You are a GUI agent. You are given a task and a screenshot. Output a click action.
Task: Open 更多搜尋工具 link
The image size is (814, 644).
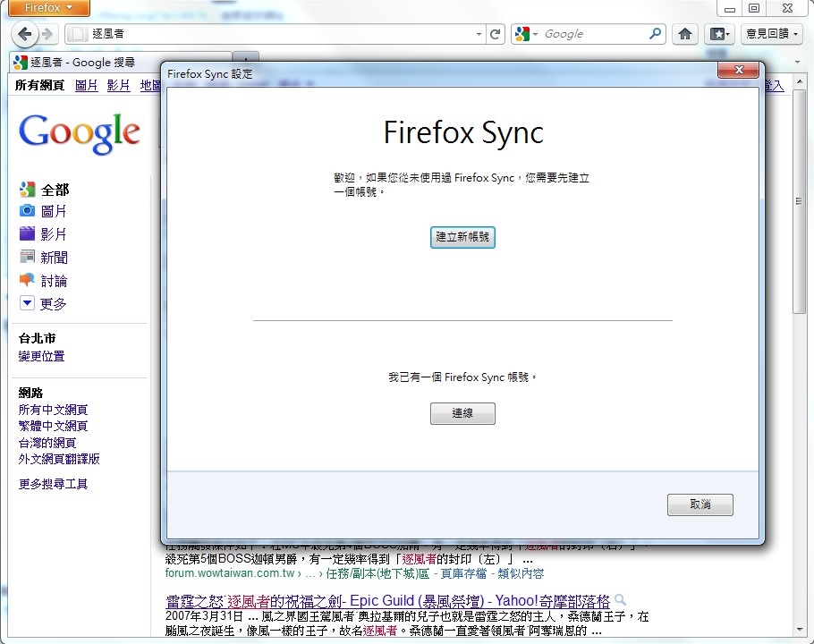pos(53,484)
